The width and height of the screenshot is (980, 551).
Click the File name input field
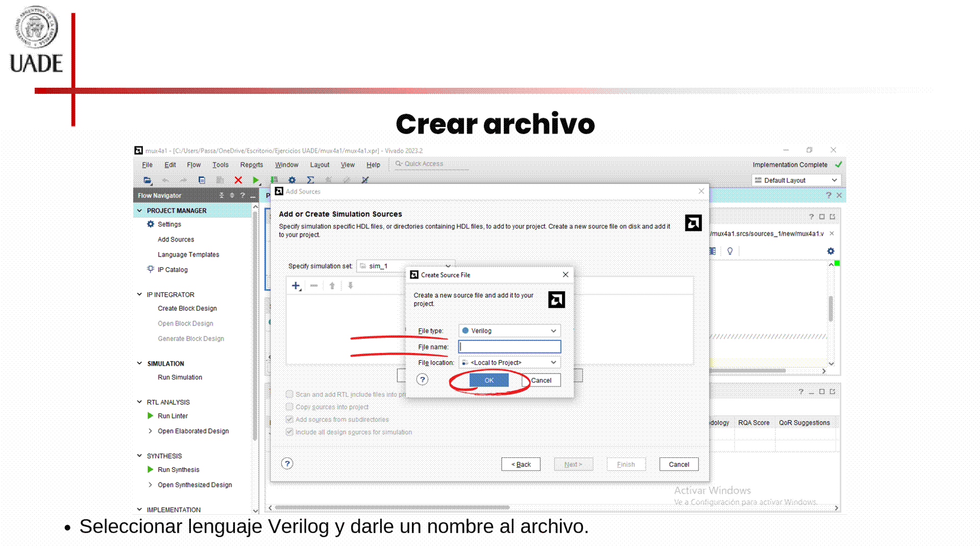tap(509, 347)
